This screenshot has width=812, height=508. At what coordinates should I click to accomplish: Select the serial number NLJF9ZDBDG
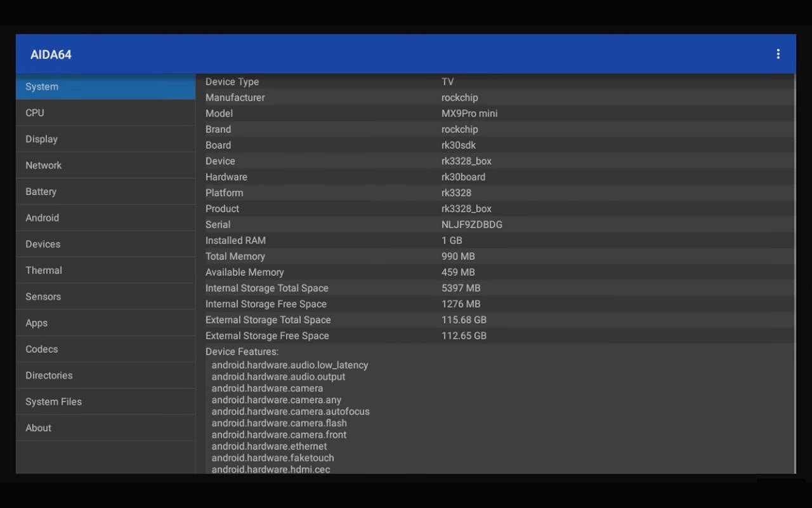tap(472, 225)
